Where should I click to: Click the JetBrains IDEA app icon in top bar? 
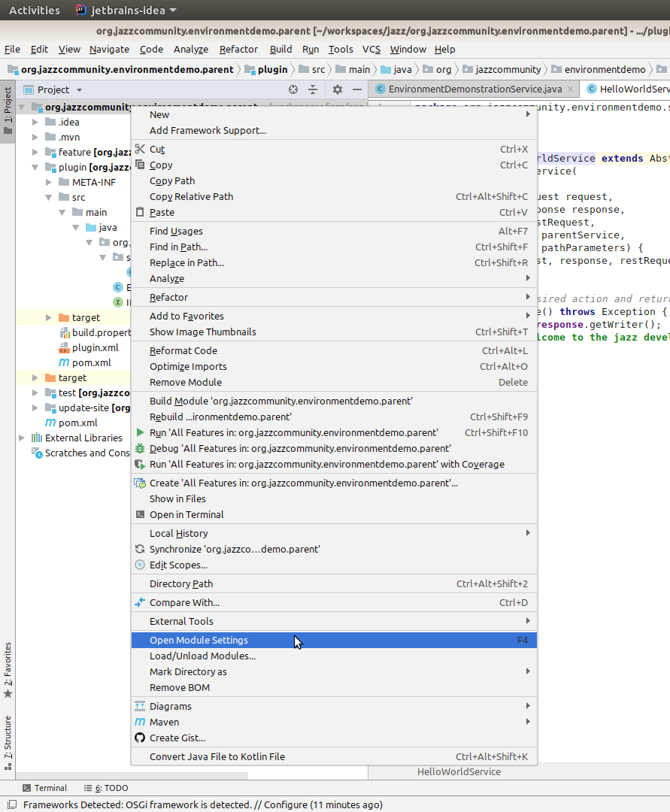pos(80,10)
